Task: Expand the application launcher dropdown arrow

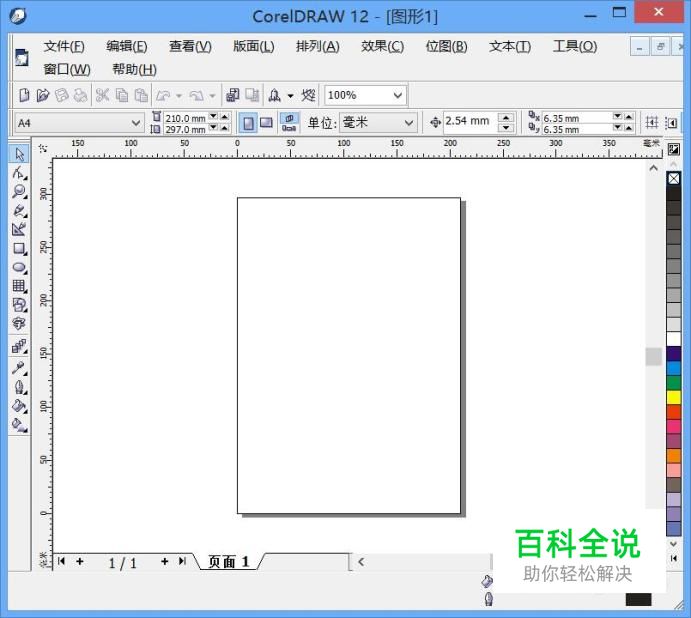Action: (290, 95)
